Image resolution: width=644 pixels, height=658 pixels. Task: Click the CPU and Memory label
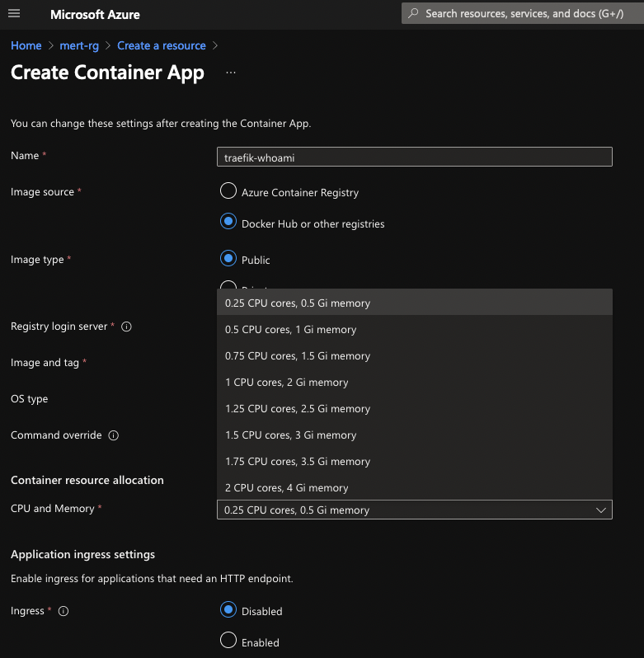pyautogui.click(x=53, y=508)
